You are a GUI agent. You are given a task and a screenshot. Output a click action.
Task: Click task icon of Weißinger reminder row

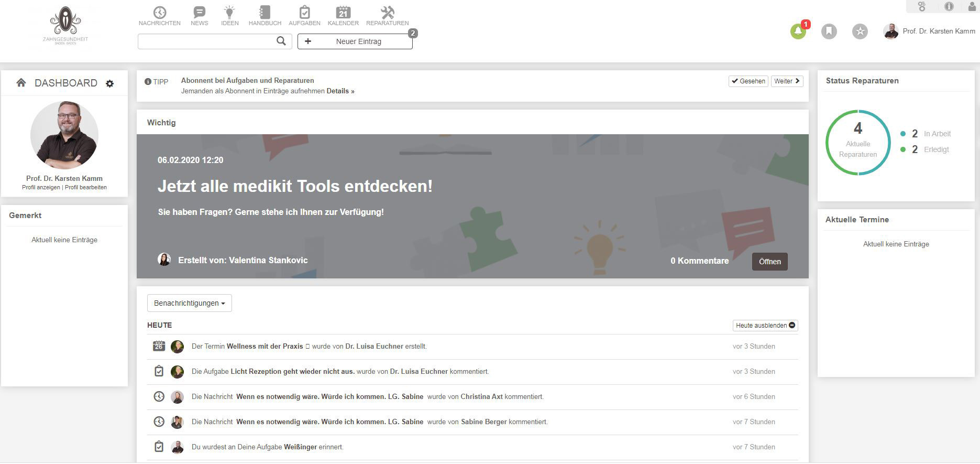click(159, 447)
